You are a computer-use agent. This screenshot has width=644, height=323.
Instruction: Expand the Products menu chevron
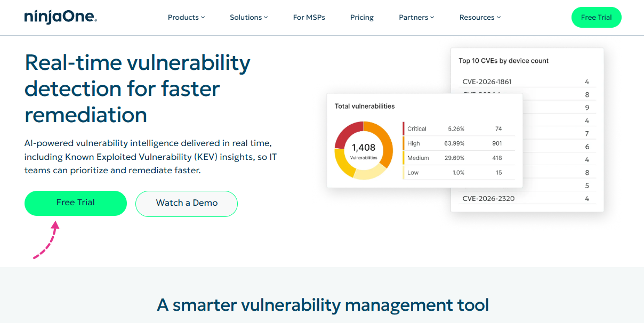[x=203, y=18]
